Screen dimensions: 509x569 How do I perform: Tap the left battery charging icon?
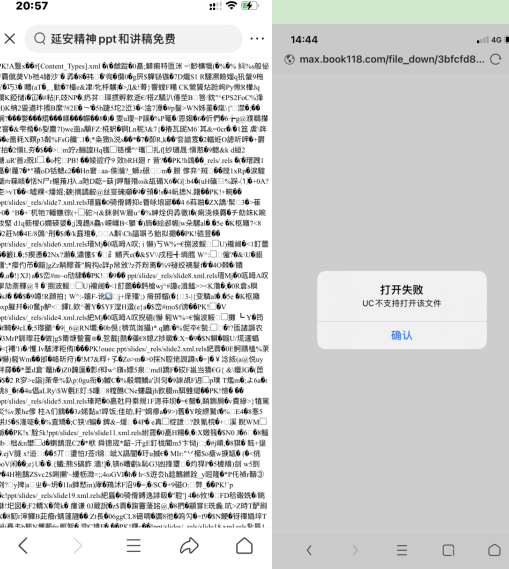click(x=250, y=5)
